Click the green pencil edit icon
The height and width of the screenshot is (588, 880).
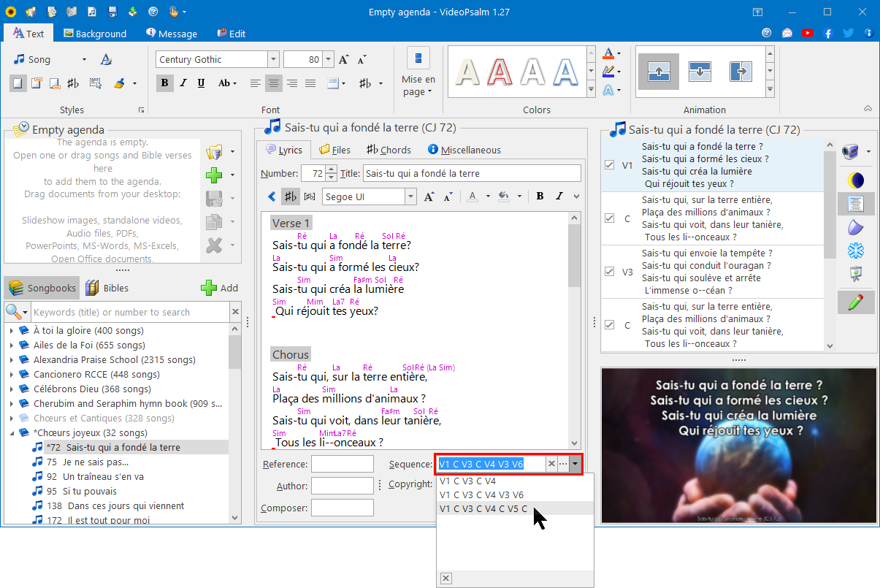click(x=854, y=302)
